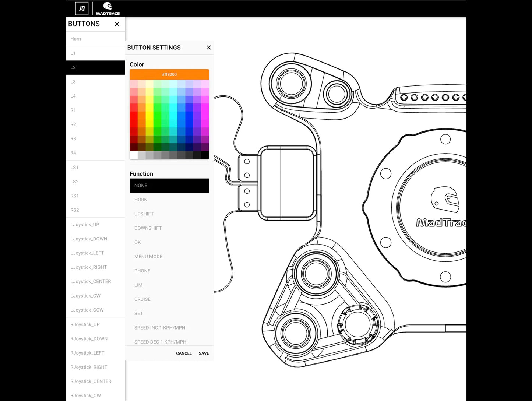Assign the HORN function
Viewport: 532px width, 401px height.
169,200
